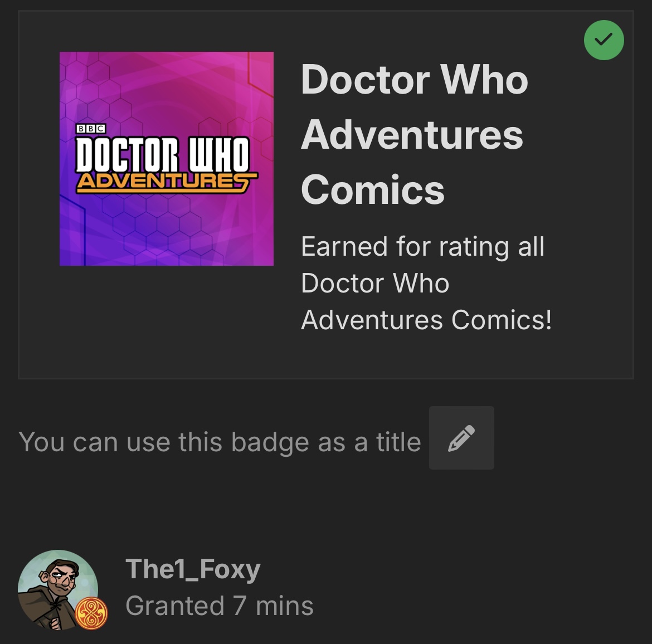Open The1_Foxy's profile avatar
Image resolution: width=652 pixels, height=644 pixels.
[58, 590]
